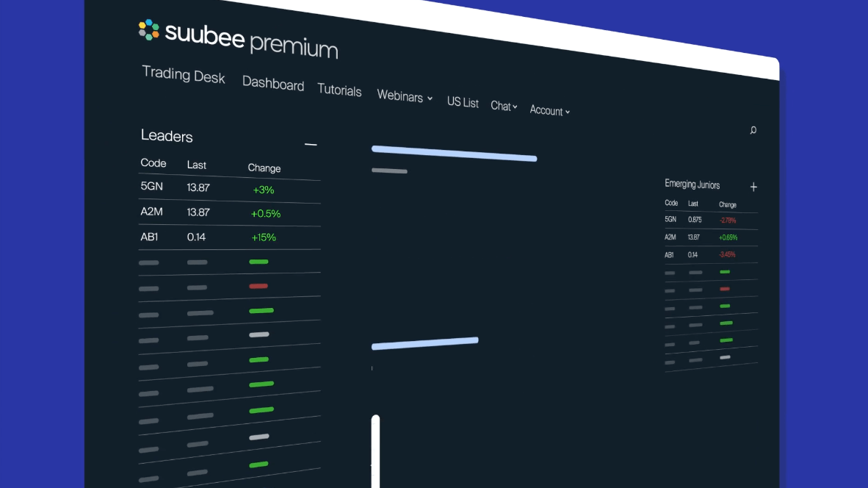The image size is (868, 488).
Task: Sort Leaders by Code column header
Action: [153, 163]
